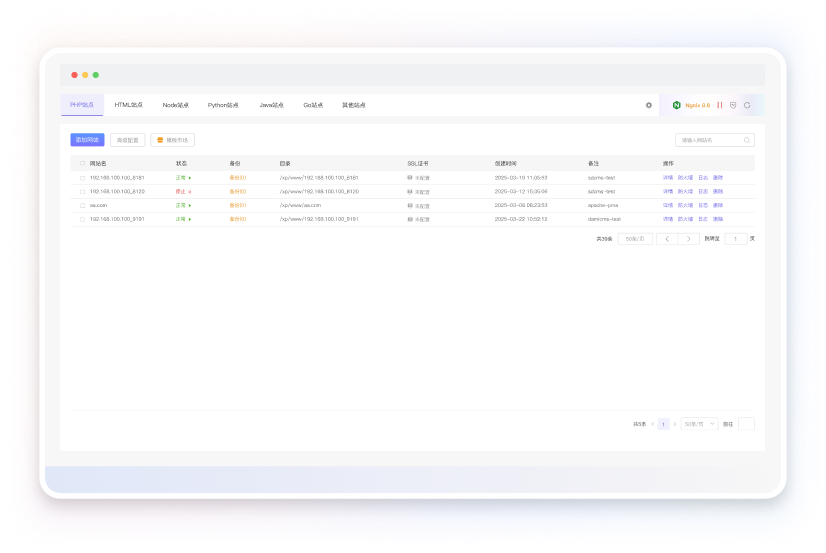
Task: Open the bottom 50条/页 page size dropdown
Action: coord(699,424)
